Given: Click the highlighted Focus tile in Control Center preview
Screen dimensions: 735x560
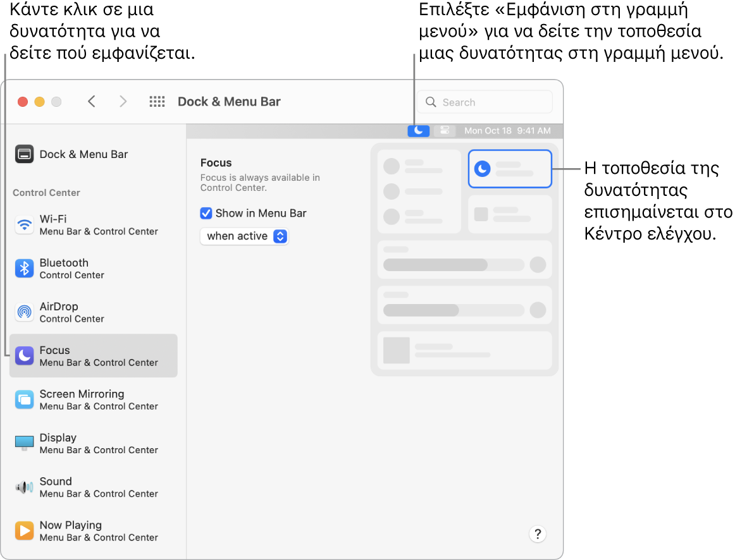Looking at the screenshot, I should (510, 169).
